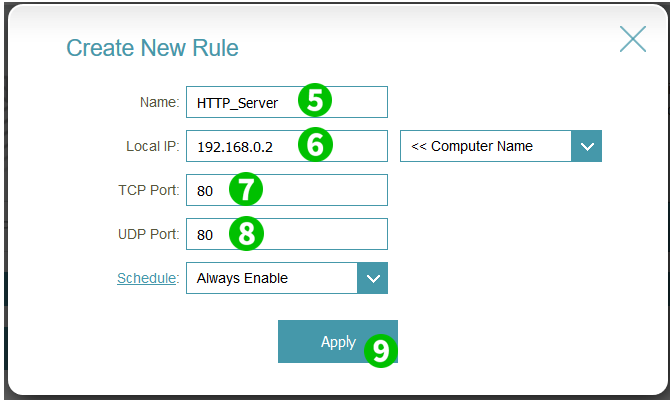Viewport: 670px width, 401px height.
Task: Click the green step 9 badge
Action: [x=379, y=350]
